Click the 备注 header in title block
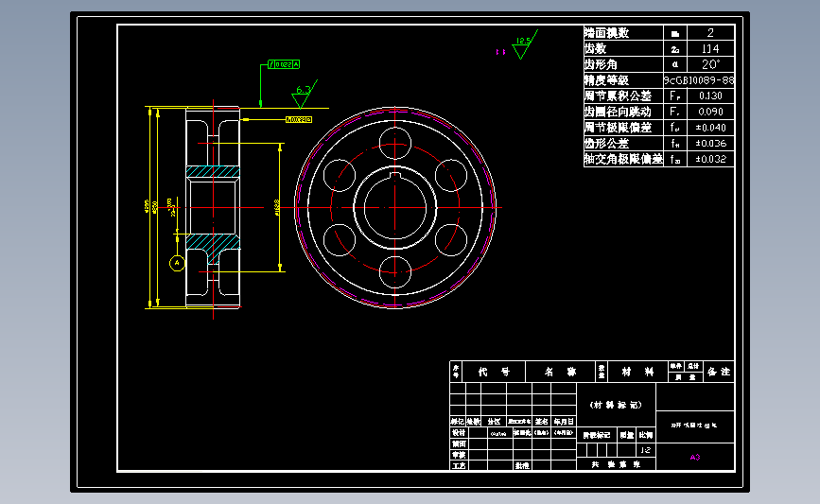820x504 pixels. pos(719,372)
